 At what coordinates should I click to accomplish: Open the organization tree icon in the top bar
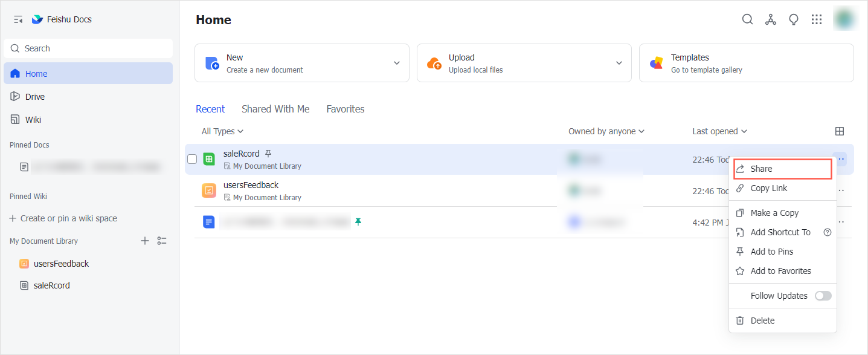[770, 19]
